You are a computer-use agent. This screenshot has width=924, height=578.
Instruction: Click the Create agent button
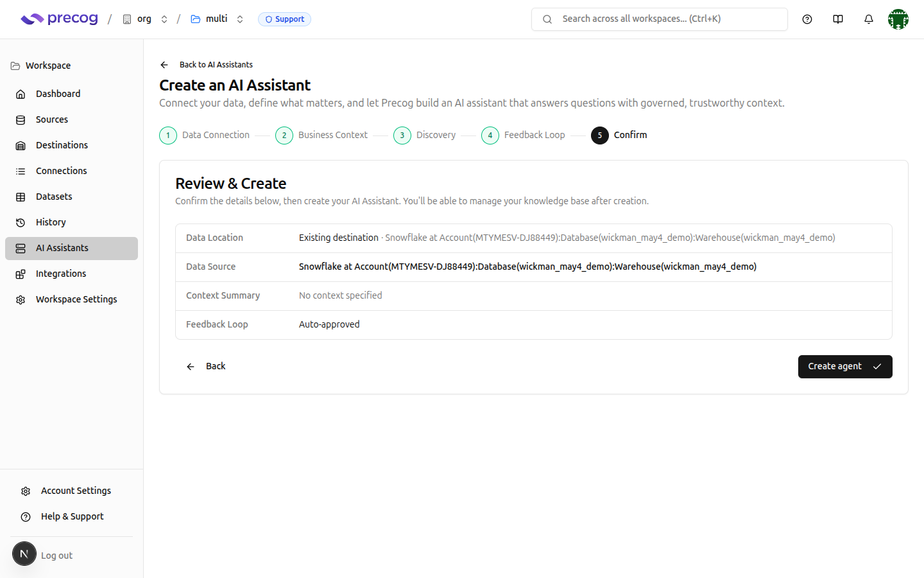(845, 367)
